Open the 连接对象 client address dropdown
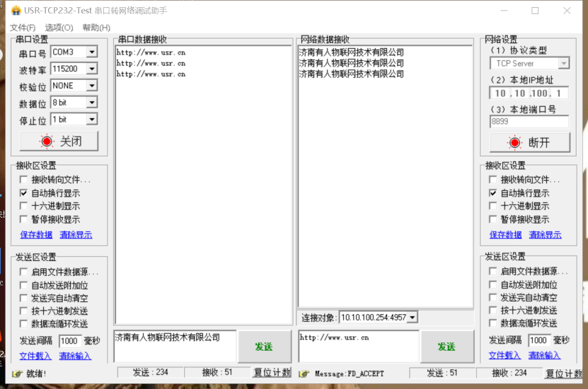Image resolution: width=588 pixels, height=389 pixels. click(412, 318)
